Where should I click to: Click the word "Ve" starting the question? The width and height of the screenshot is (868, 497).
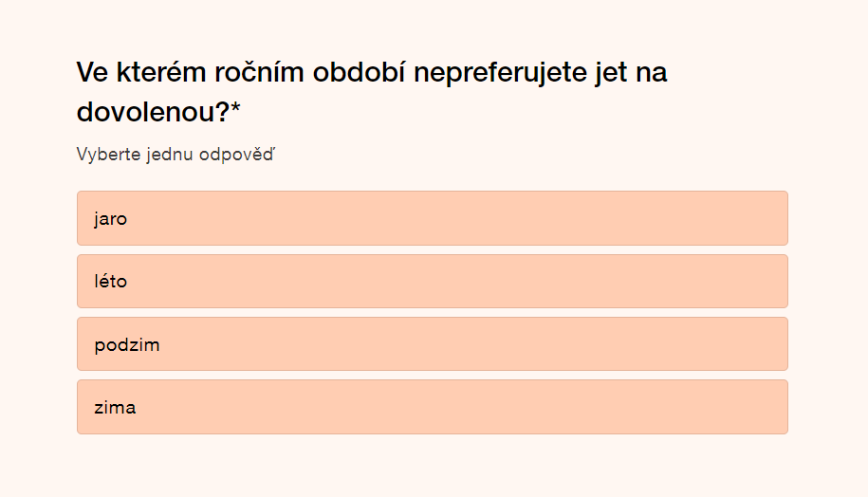91,72
